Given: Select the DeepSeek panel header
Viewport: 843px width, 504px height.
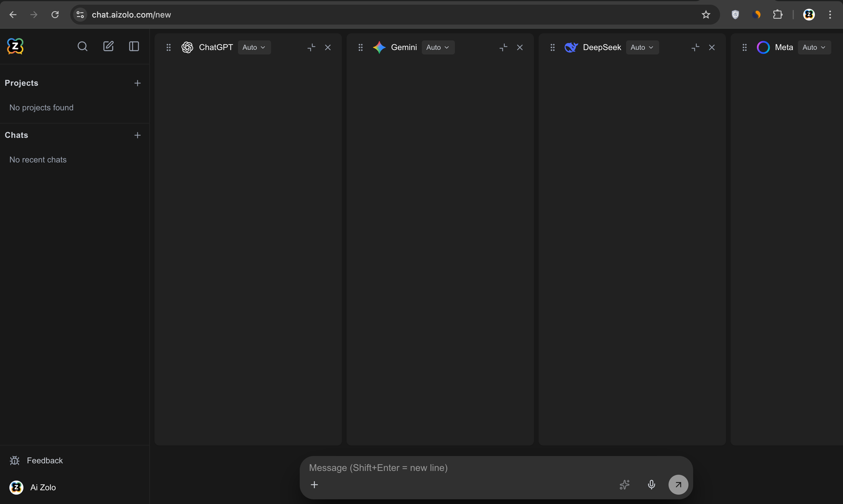Looking at the screenshot, I should [x=602, y=47].
